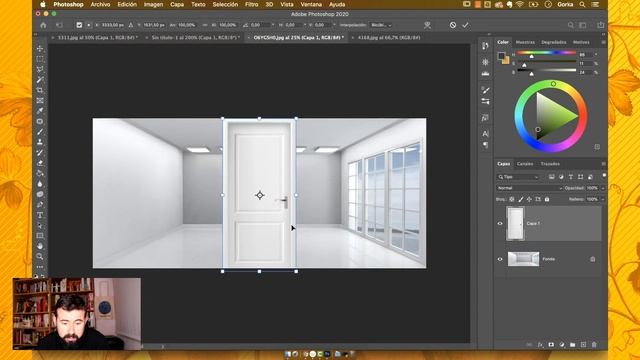Open the Paragraph panel icon

click(485, 145)
